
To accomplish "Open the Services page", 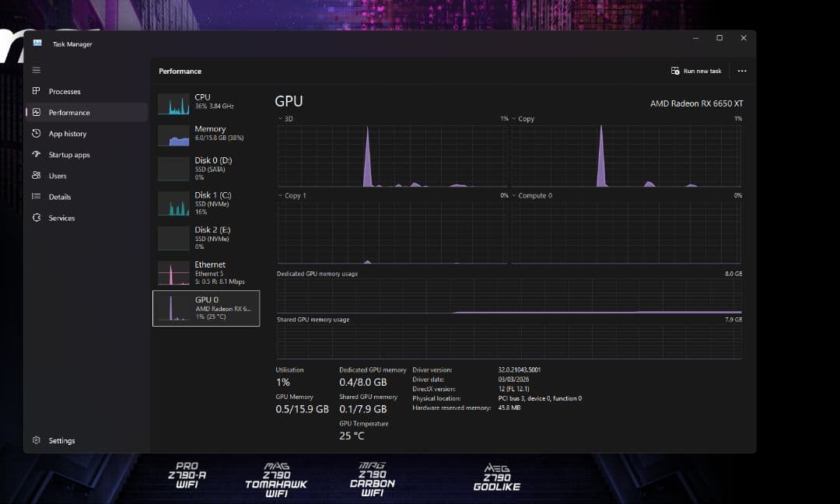I will pyautogui.click(x=86, y=218).
